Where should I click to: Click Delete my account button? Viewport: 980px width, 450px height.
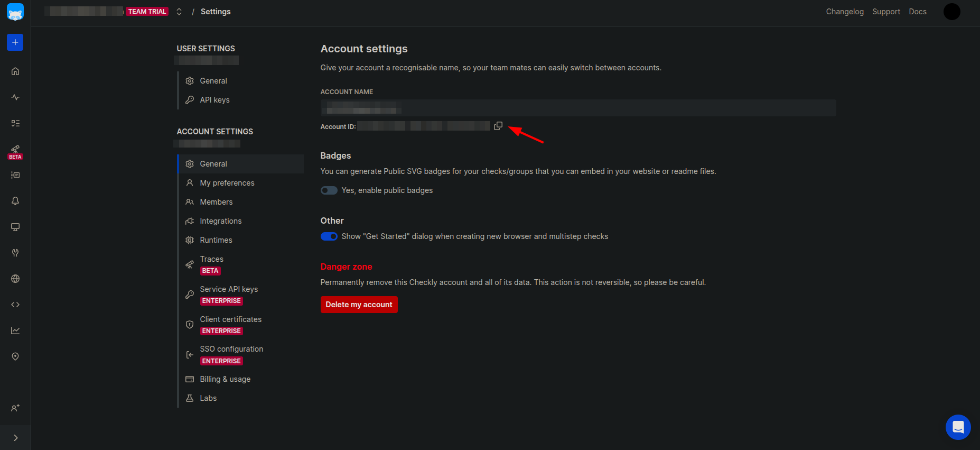point(359,305)
